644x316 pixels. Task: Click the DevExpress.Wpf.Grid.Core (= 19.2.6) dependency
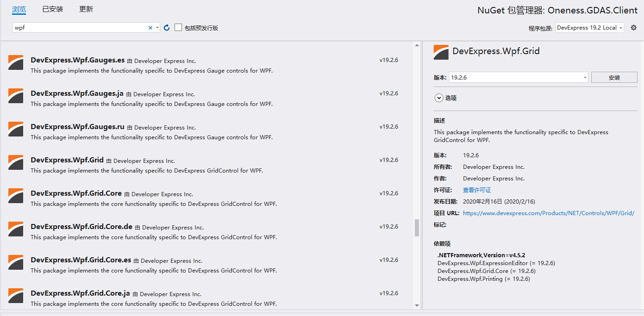487,271
